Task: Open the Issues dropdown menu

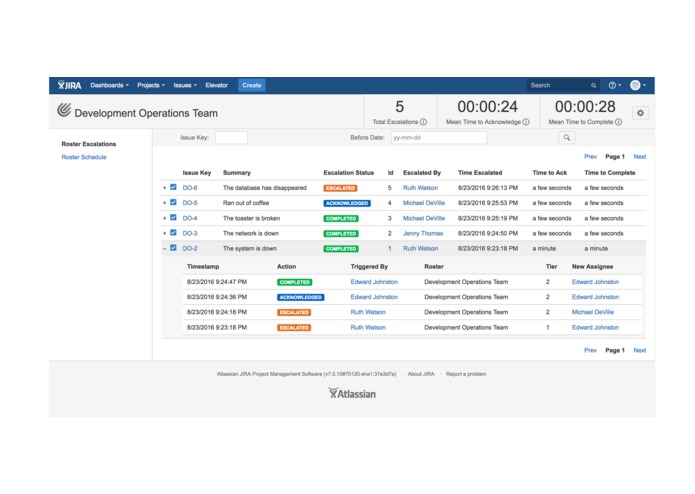Action: click(185, 85)
